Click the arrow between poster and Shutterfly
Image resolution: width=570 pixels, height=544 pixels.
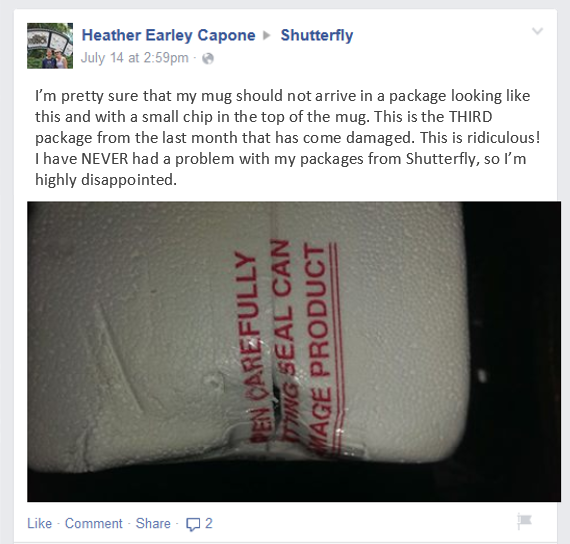pos(267,35)
